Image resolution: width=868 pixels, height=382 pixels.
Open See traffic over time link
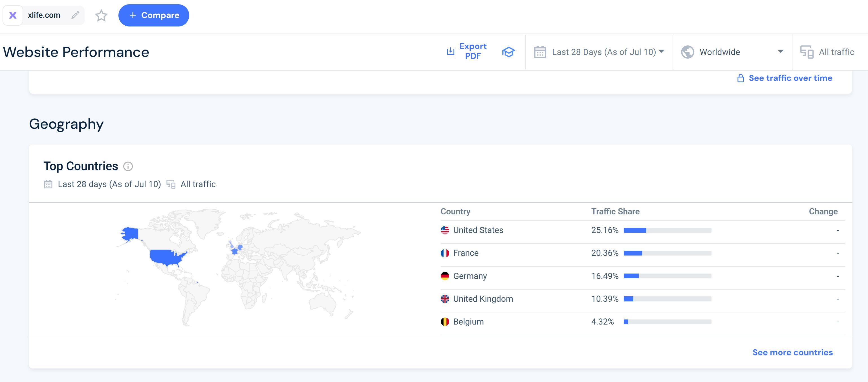(790, 78)
